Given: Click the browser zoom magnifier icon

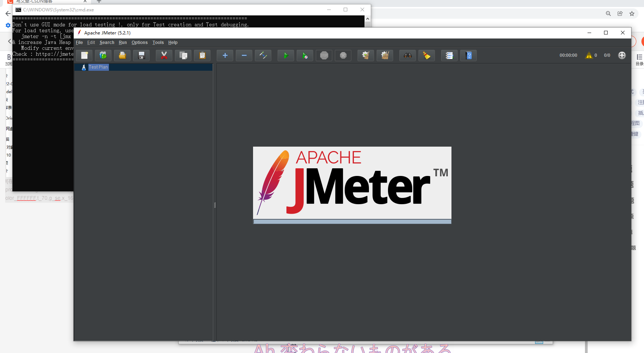Looking at the screenshot, I should [x=608, y=14].
